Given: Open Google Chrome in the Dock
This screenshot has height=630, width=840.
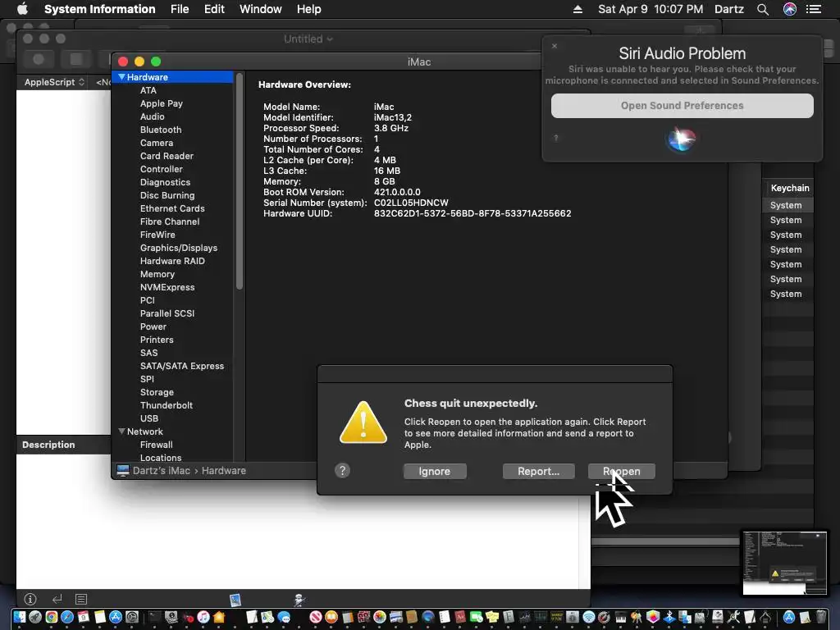Looking at the screenshot, I should (52, 617).
